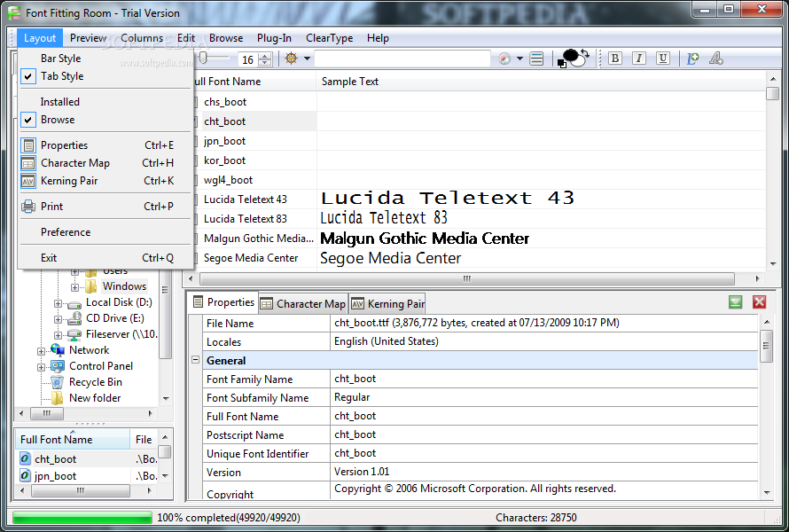Expand the Control Panel tree node

tap(41, 367)
